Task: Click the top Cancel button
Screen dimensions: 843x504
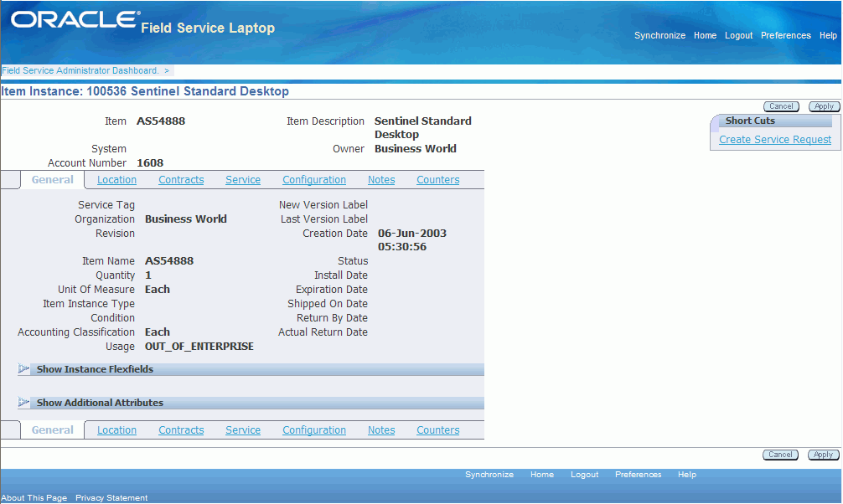Action: pos(781,106)
